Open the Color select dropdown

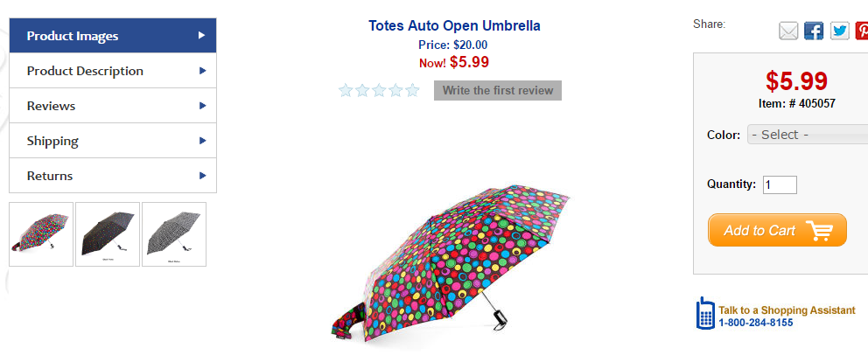click(x=808, y=135)
